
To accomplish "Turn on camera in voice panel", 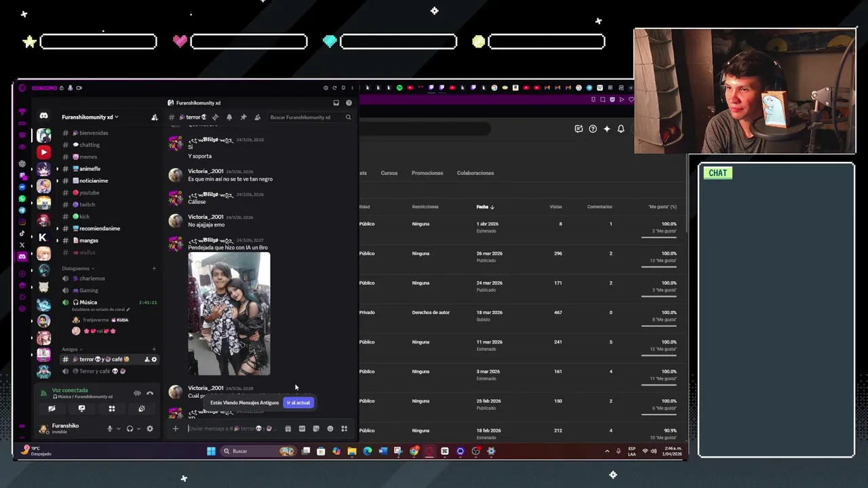I will [x=52, y=409].
